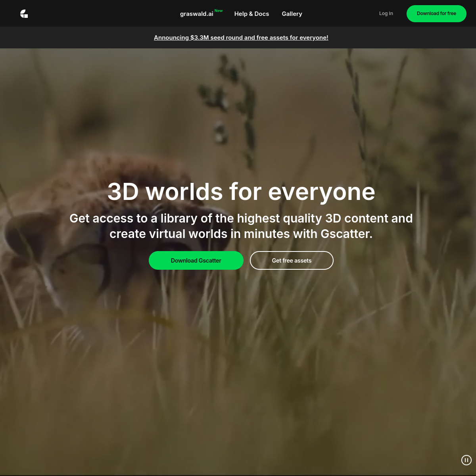The width and height of the screenshot is (476, 476).
Task: Go to the Gallery page
Action: tap(292, 14)
